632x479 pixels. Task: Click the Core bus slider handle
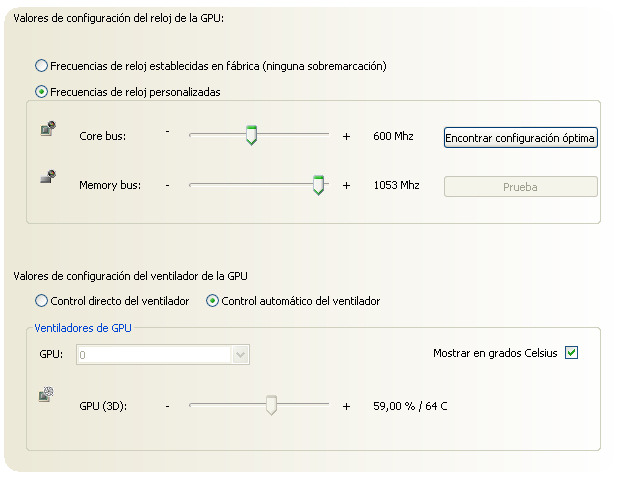[x=252, y=135]
